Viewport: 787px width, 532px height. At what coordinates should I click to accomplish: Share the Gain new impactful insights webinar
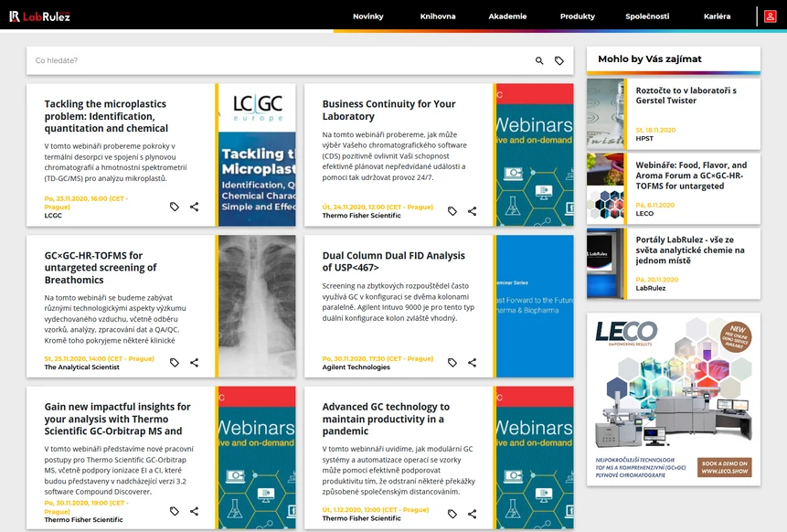(x=195, y=511)
